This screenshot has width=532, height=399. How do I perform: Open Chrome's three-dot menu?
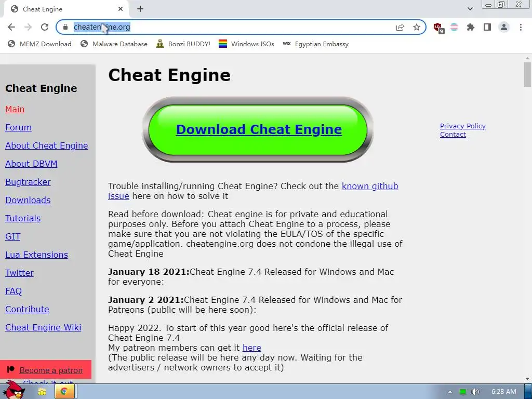tap(521, 27)
